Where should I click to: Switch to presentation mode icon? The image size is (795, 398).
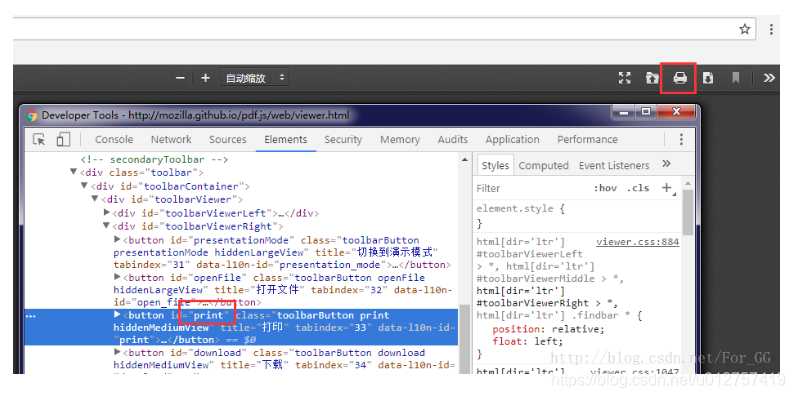625,78
